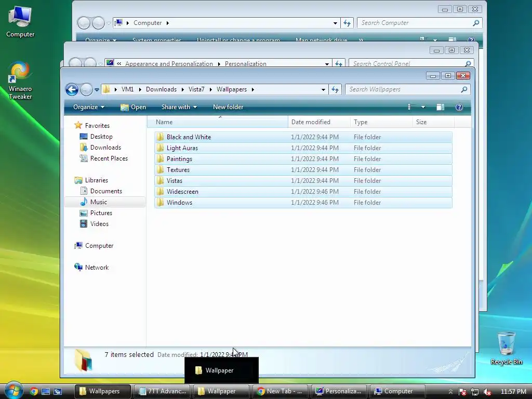This screenshot has height=399, width=532.
Task: Sort by the Type column header
Action: point(381,122)
